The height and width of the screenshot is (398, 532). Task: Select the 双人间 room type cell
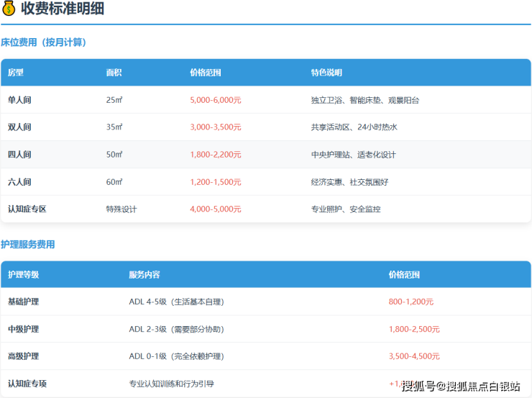point(20,127)
